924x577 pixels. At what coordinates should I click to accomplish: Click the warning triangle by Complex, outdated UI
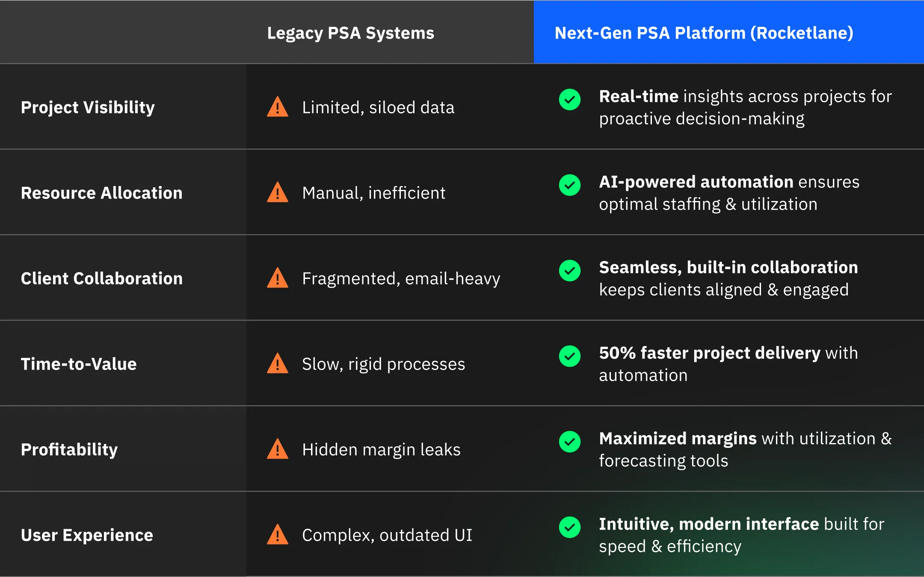click(278, 535)
